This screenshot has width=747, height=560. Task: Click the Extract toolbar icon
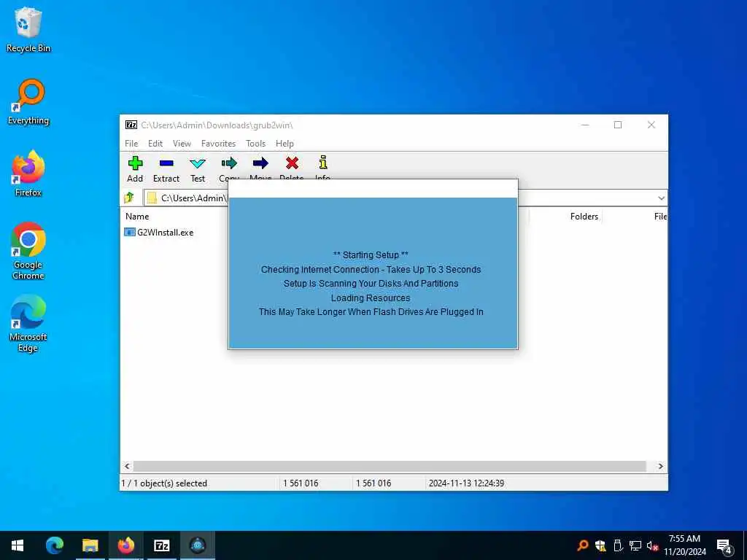click(x=166, y=163)
